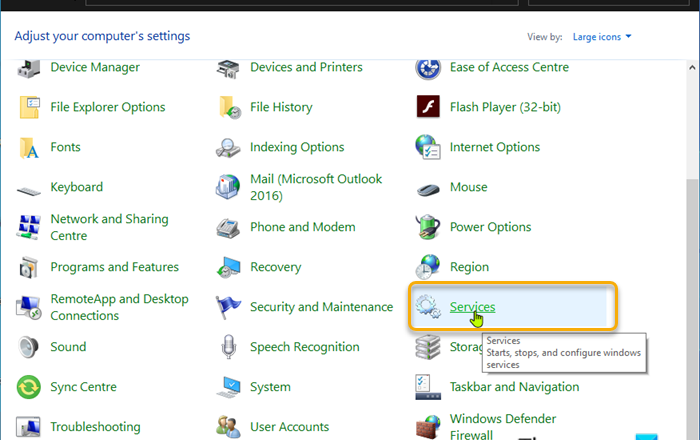Viewport: 700px width, 440px height.
Task: Click the Recovery link text
Action: 275,267
